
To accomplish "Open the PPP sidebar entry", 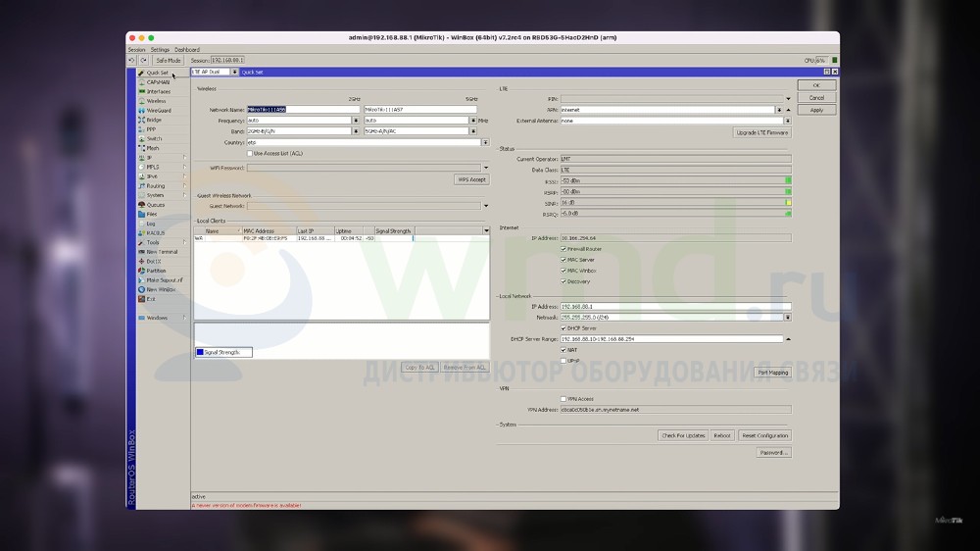I will tap(151, 129).
